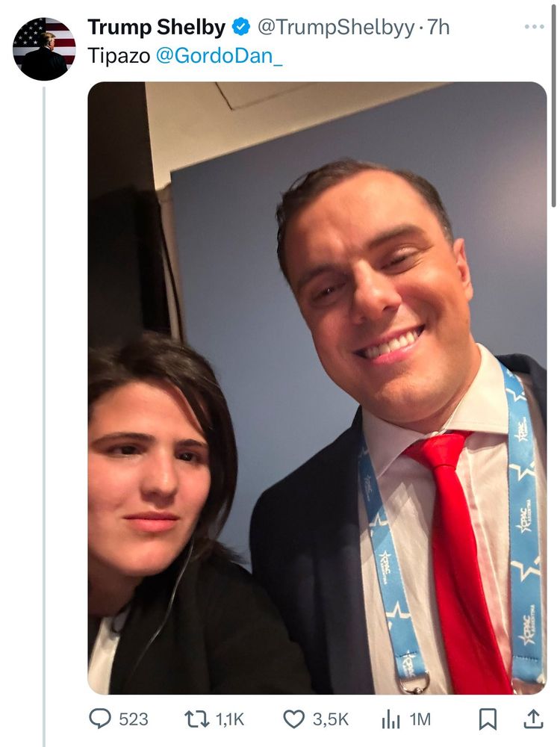Click the 1,1K reposts count
Image resolution: width=560 pixels, height=747 pixels.
pos(230,719)
